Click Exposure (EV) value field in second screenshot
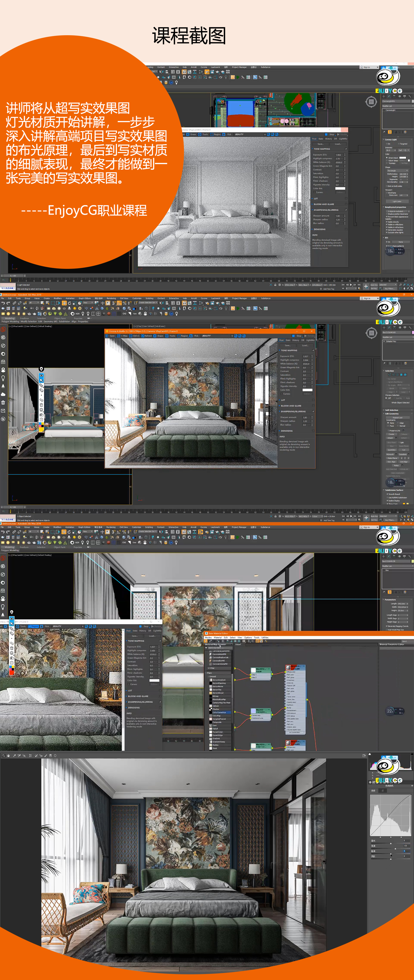 click(306, 356)
